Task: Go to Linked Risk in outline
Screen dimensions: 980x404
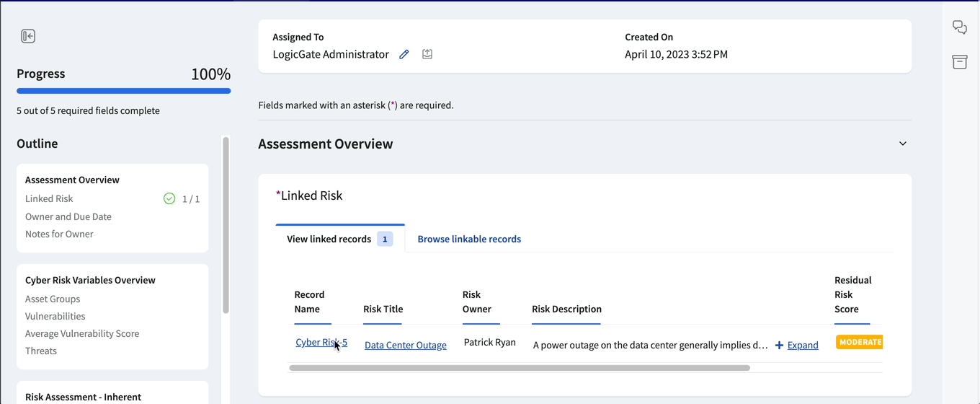Action: coord(49,198)
